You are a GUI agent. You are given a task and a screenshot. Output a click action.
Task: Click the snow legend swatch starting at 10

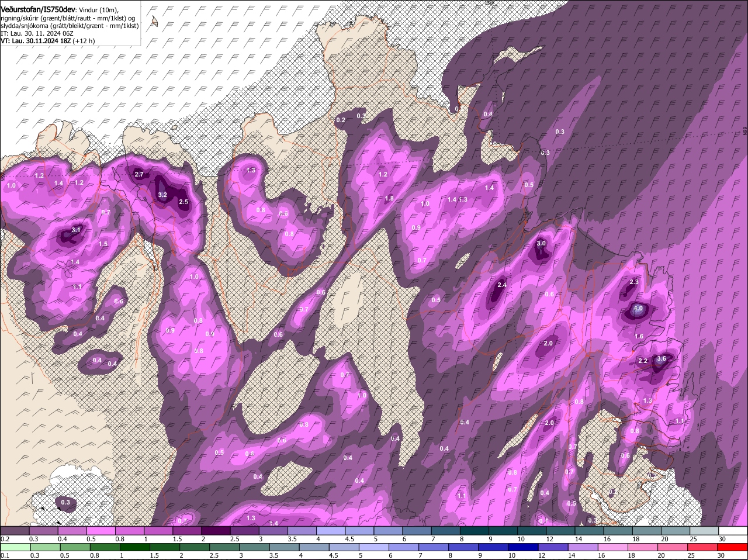532,530
